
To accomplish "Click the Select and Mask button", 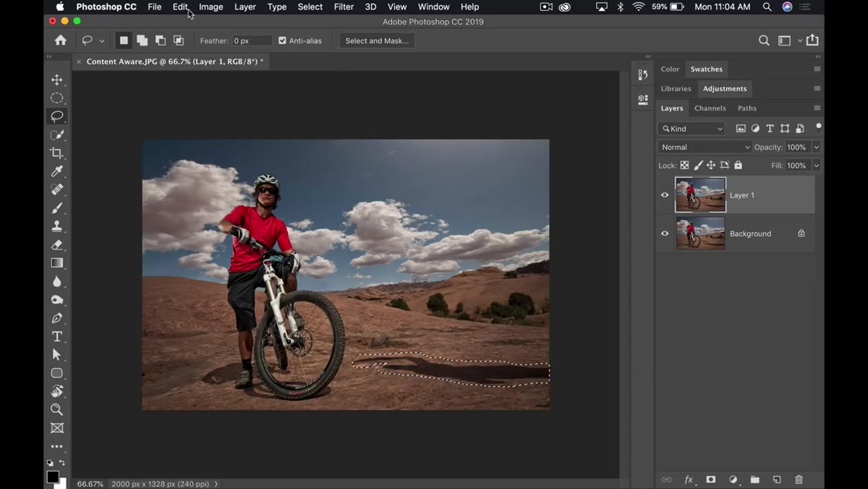I will 377,41.
